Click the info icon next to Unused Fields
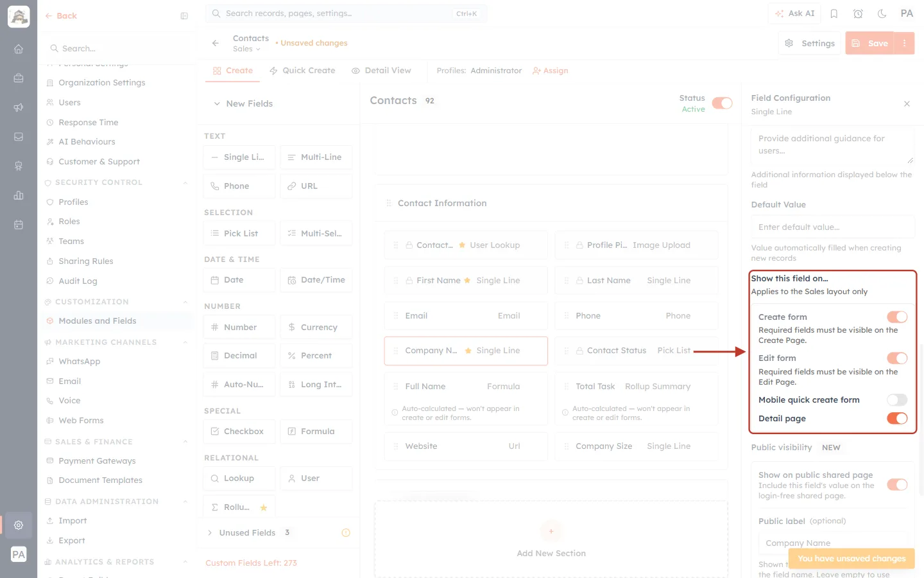 (346, 532)
